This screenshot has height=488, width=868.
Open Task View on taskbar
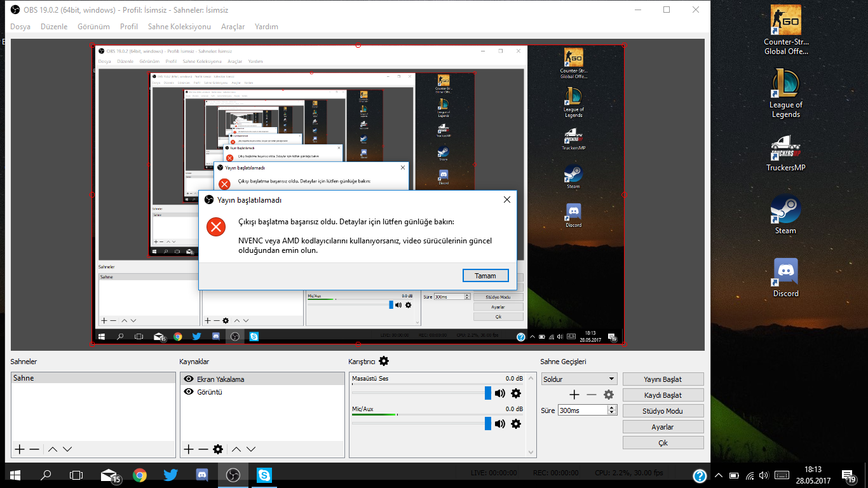tap(76, 475)
